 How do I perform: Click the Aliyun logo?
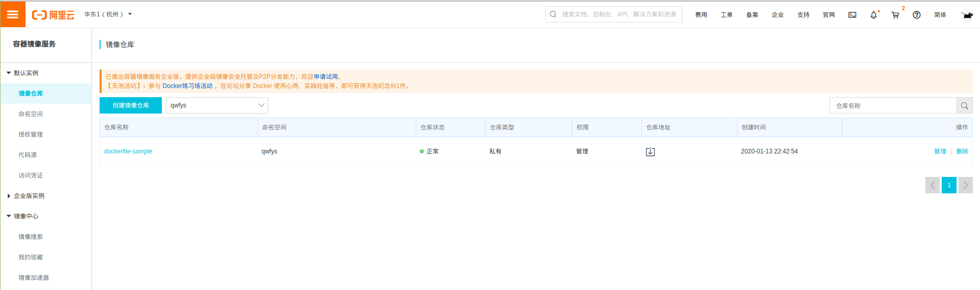(x=53, y=15)
